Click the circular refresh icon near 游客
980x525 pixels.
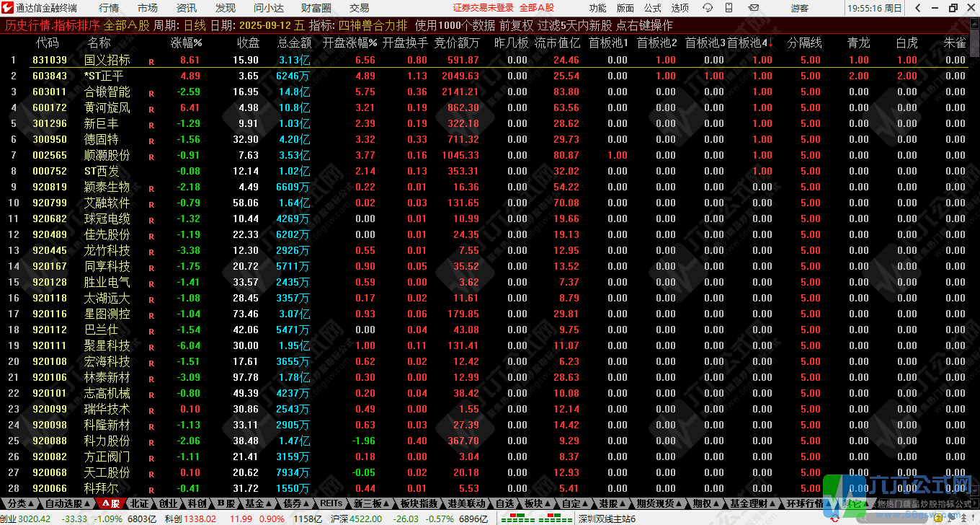(708, 8)
